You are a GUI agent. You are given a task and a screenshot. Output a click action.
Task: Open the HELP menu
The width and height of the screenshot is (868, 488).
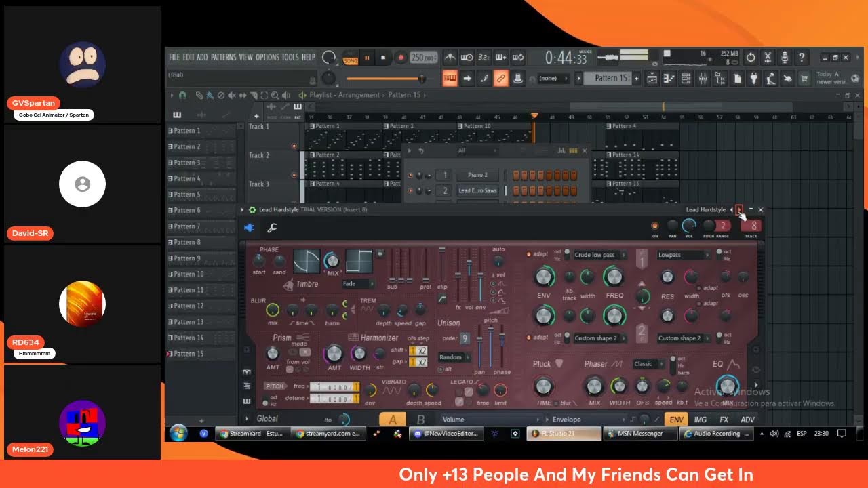coord(309,58)
